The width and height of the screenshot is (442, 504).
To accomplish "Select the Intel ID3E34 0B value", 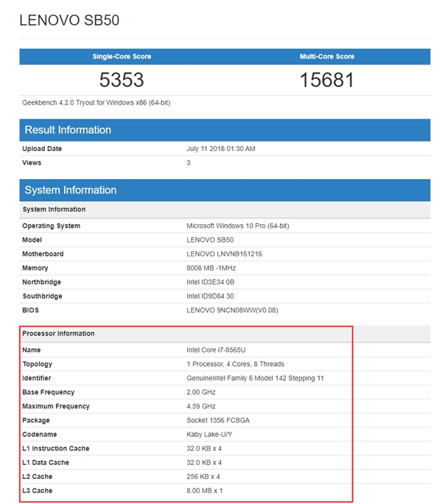I will point(211,282).
